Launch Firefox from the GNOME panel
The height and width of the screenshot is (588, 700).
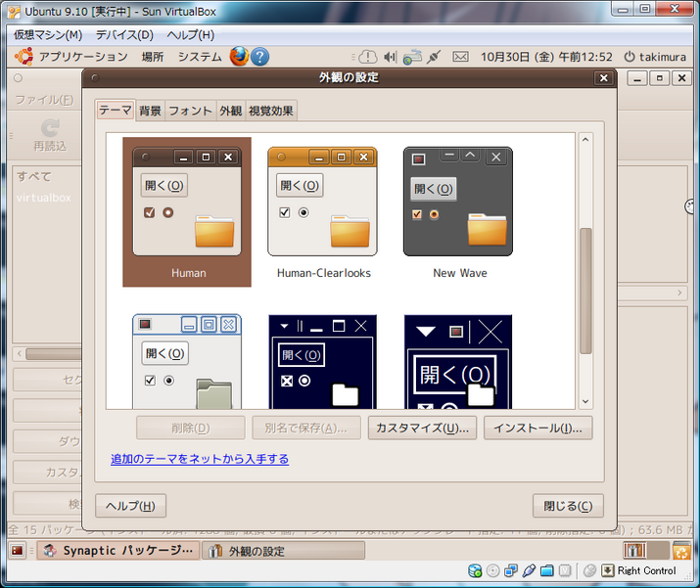click(x=239, y=57)
